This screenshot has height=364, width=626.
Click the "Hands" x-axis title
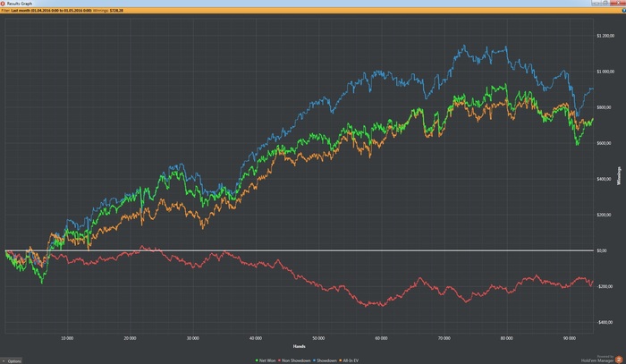click(299, 346)
